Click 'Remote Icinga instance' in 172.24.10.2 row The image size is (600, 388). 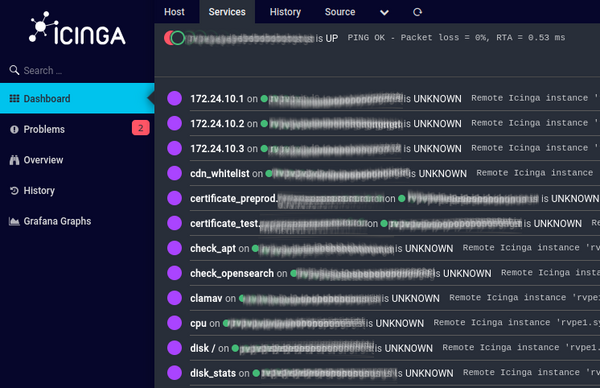tap(529, 123)
